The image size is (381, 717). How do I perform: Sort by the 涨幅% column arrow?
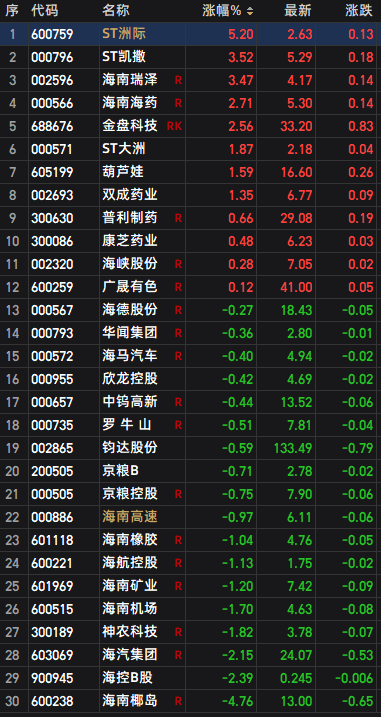pyautogui.click(x=250, y=11)
